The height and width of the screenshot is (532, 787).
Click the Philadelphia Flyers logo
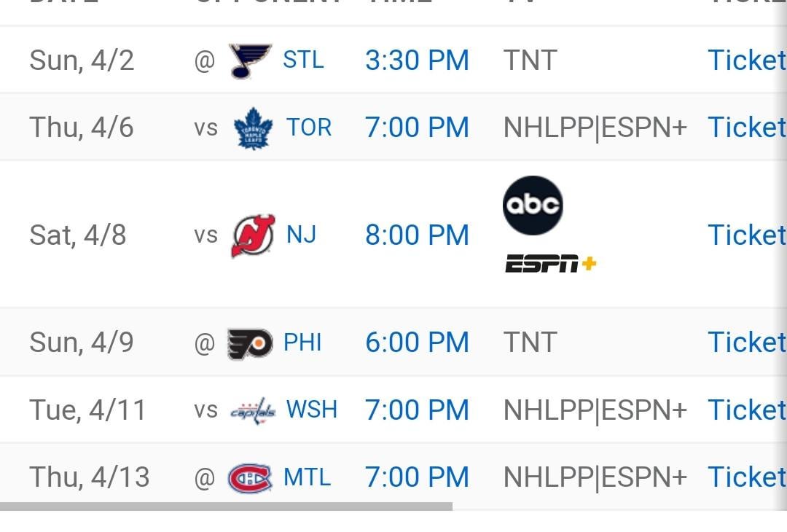(250, 344)
